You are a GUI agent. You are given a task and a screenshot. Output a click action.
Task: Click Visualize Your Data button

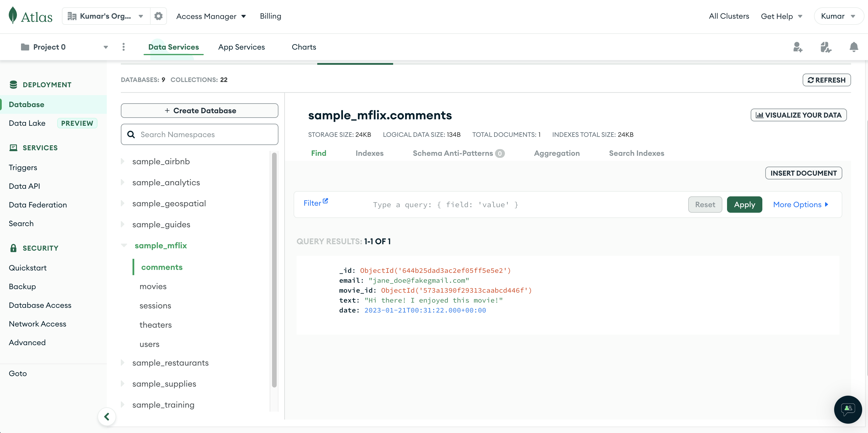coord(798,115)
